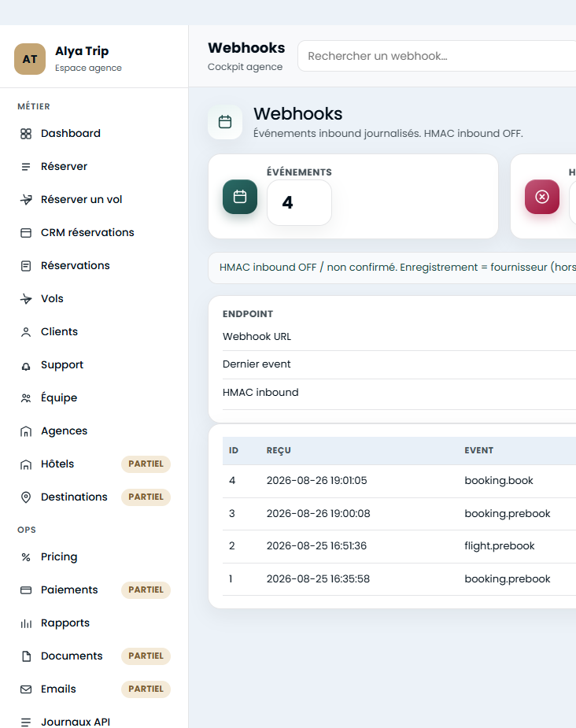
Task: Click the Agences building icon
Action: (26, 431)
